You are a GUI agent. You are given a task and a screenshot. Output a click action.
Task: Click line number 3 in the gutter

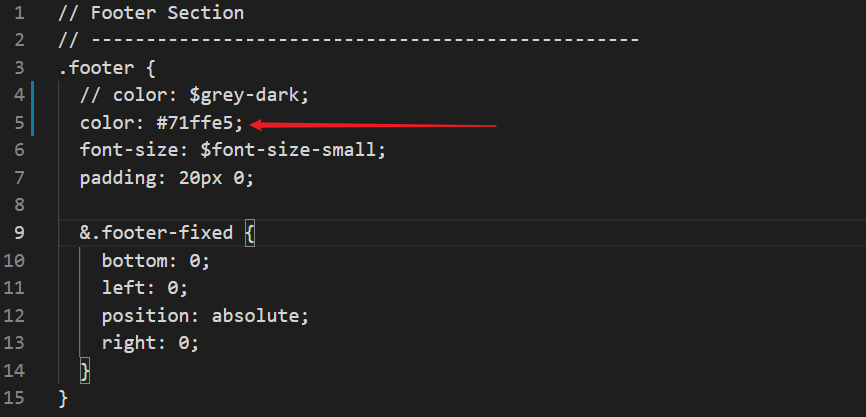(x=19, y=68)
